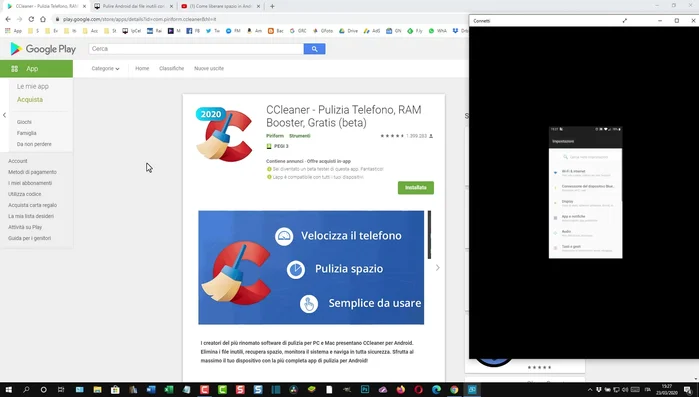
Task: Show hidden system tray icons
Action: 590,389
